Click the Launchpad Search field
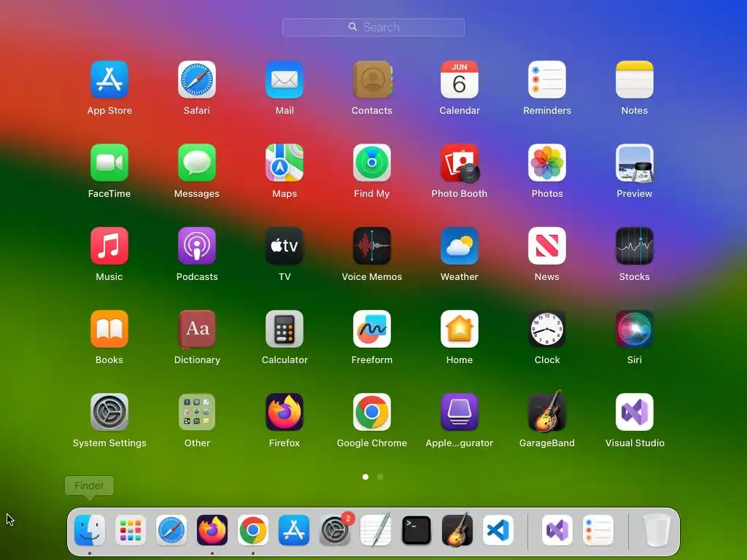This screenshot has height=560, width=747. 373,27
